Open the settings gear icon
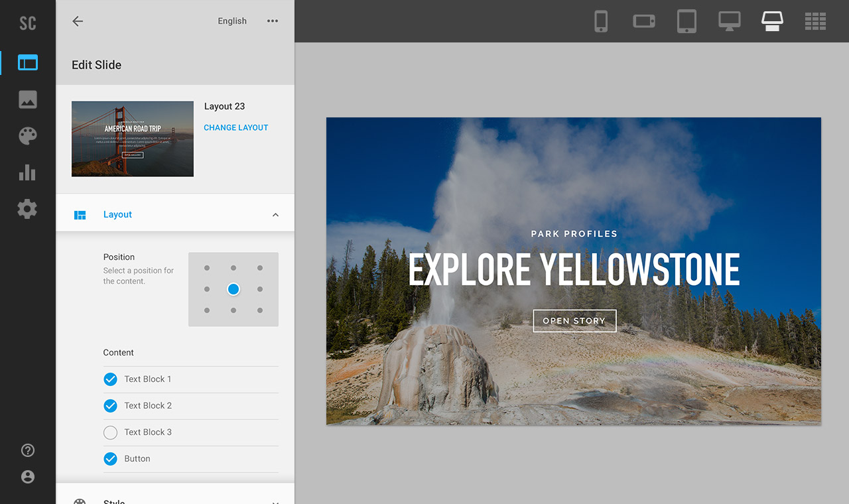Image resolution: width=849 pixels, height=504 pixels. (27, 209)
